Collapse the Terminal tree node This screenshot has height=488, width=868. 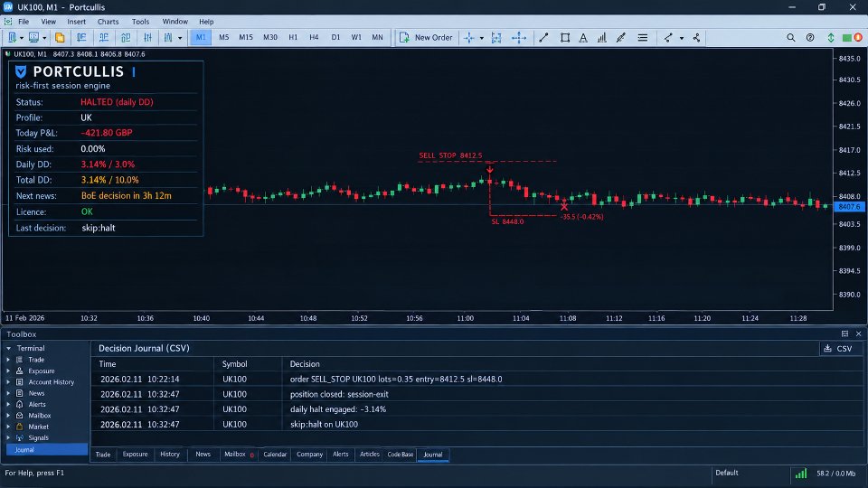[x=8, y=349]
